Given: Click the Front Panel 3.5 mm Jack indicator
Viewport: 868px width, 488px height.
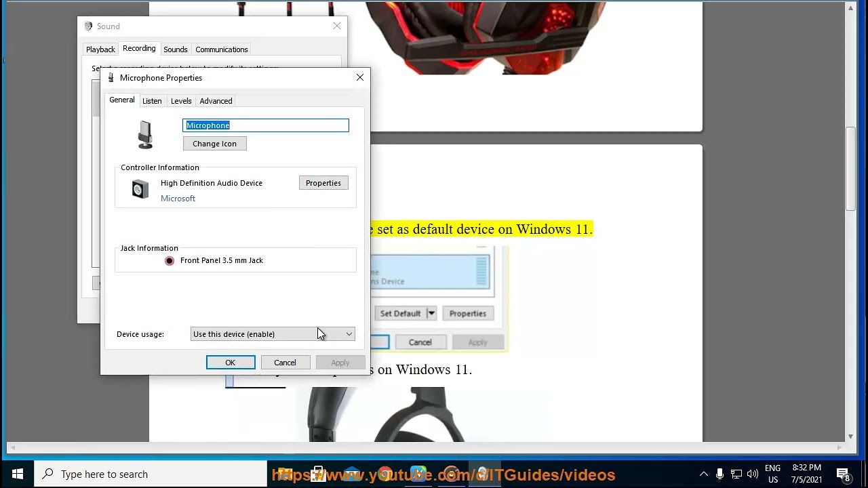Looking at the screenshot, I should (x=170, y=261).
